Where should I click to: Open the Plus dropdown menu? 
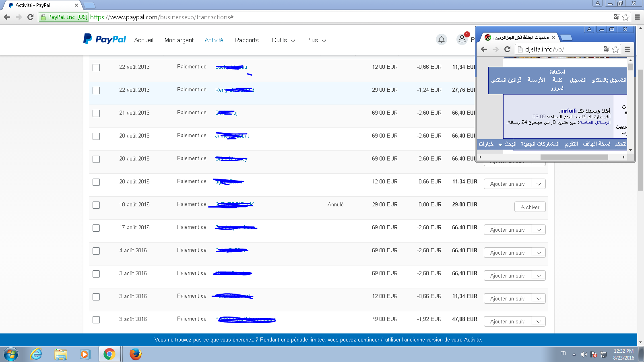[x=316, y=40]
